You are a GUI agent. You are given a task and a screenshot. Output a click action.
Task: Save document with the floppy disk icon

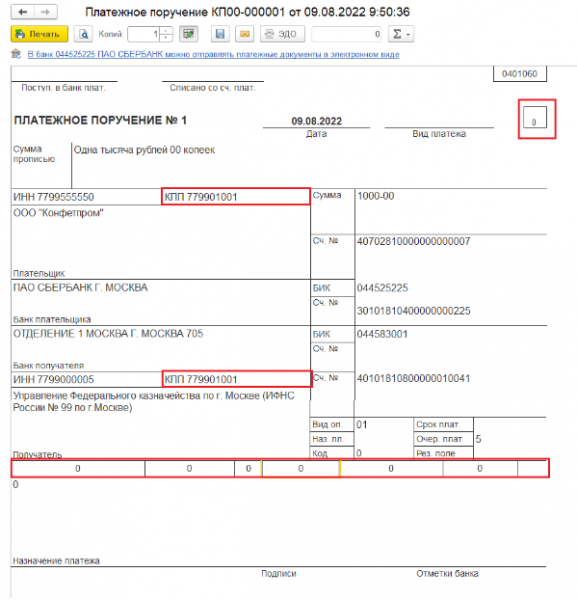(220, 34)
